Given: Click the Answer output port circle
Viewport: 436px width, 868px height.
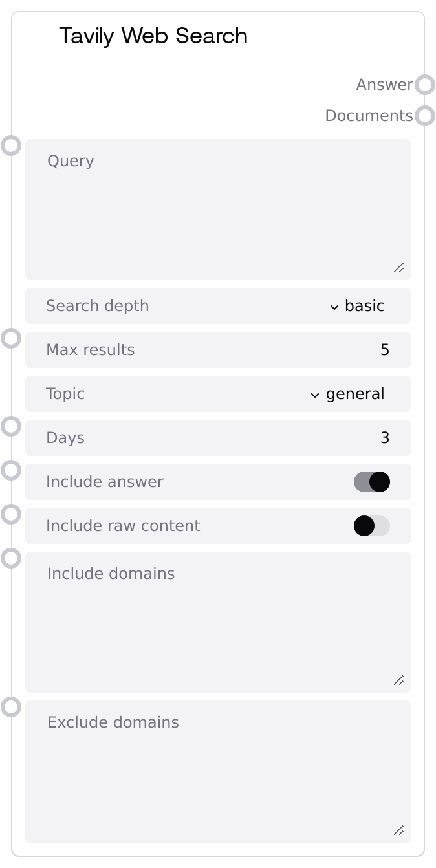Looking at the screenshot, I should [x=424, y=85].
